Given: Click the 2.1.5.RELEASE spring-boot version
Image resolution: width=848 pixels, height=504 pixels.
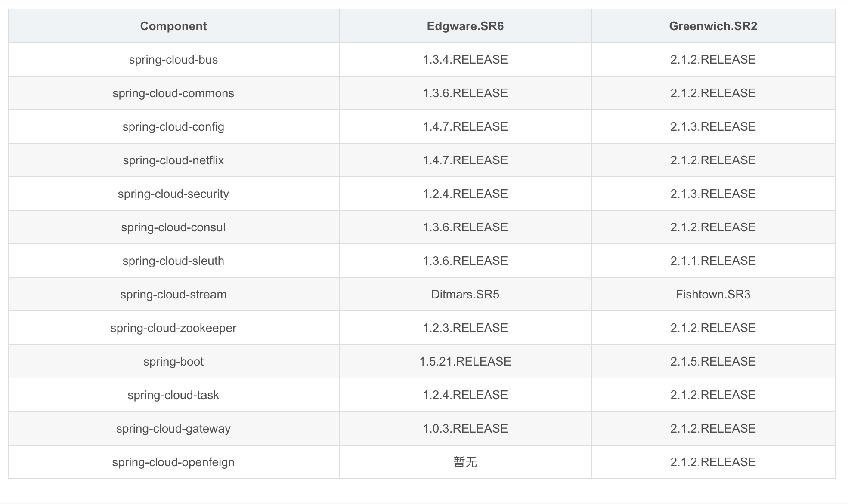Looking at the screenshot, I should [713, 362].
